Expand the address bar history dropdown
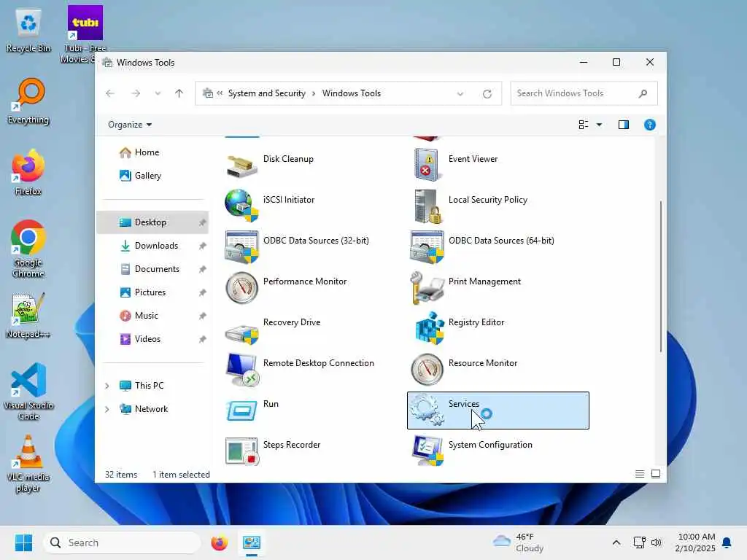 (460, 94)
